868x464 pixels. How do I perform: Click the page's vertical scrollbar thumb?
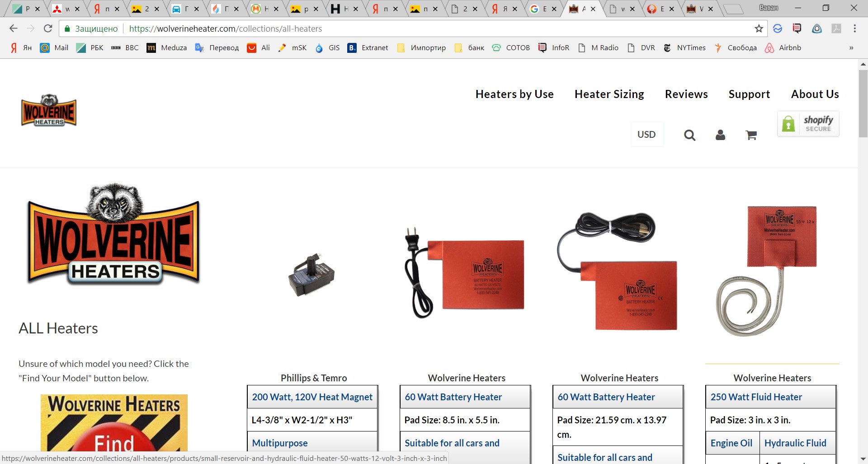(863, 103)
